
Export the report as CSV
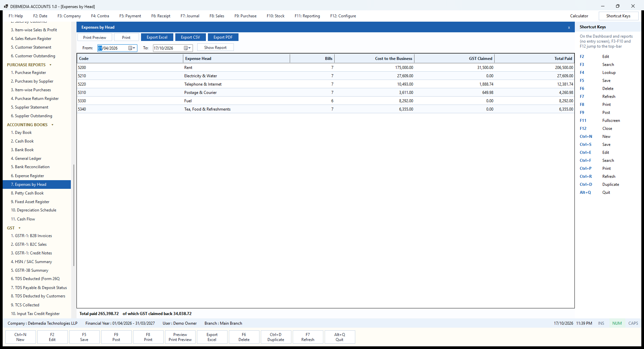click(x=190, y=37)
